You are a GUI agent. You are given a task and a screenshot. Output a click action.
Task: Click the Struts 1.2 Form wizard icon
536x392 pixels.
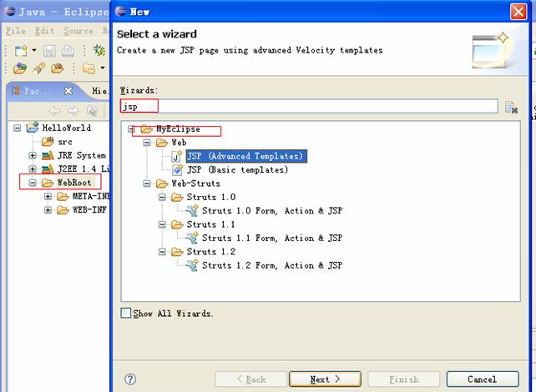tap(193, 265)
